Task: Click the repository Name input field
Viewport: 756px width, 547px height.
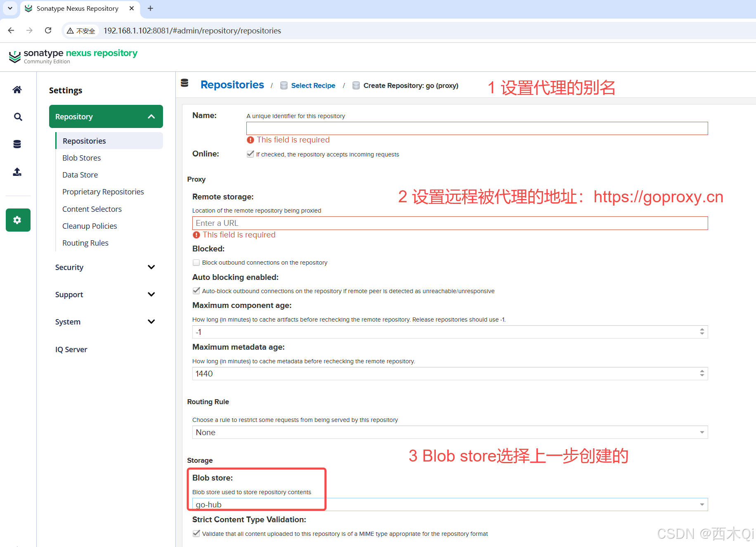Action: [x=477, y=128]
